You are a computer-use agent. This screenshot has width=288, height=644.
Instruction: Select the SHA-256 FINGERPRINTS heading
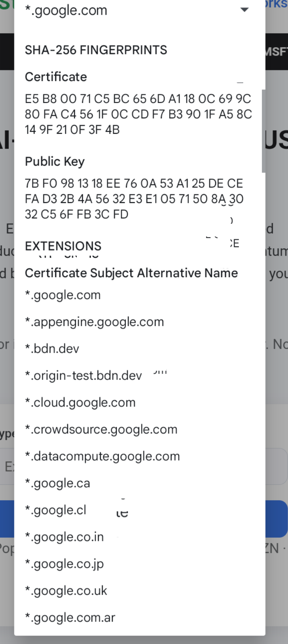click(x=96, y=50)
